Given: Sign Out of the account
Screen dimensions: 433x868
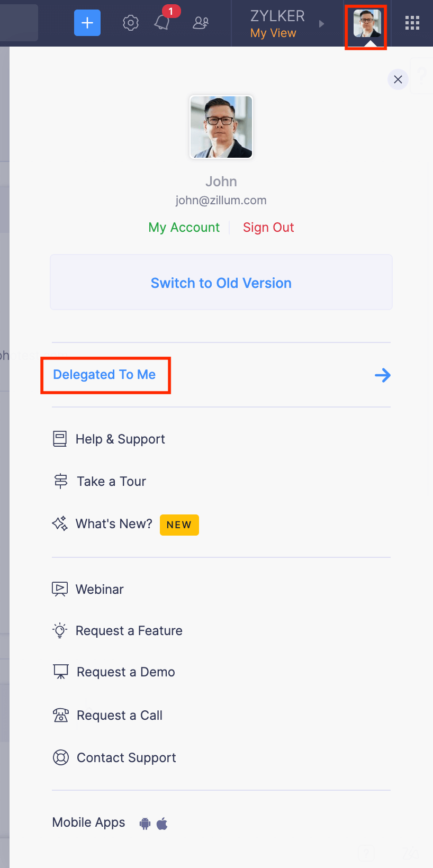Looking at the screenshot, I should (x=268, y=227).
